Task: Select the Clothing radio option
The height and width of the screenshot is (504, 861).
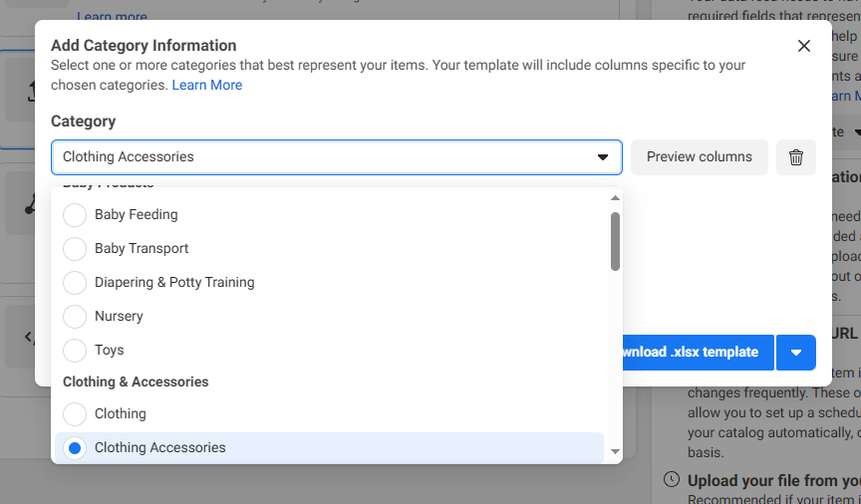Action: pyautogui.click(x=75, y=414)
